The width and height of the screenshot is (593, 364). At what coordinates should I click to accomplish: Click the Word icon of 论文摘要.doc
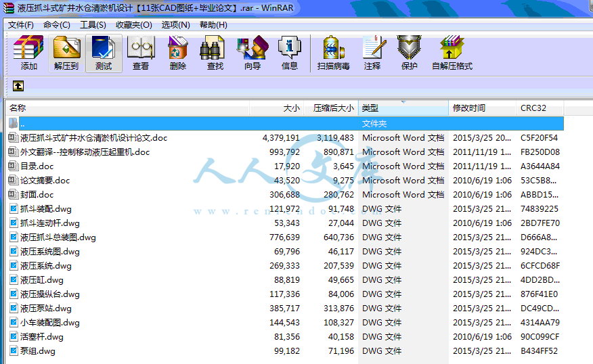[14, 180]
